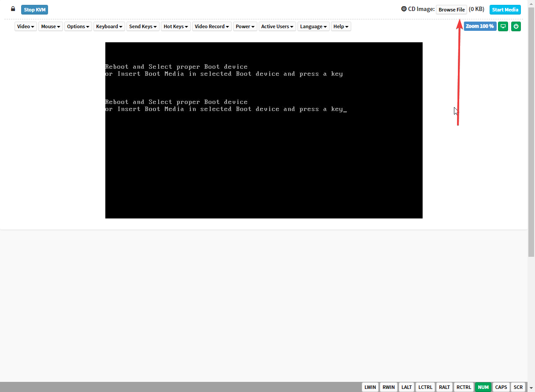Image resolution: width=535 pixels, height=392 pixels.
Task: Expand the Send Keys dropdown
Action: coord(143,26)
